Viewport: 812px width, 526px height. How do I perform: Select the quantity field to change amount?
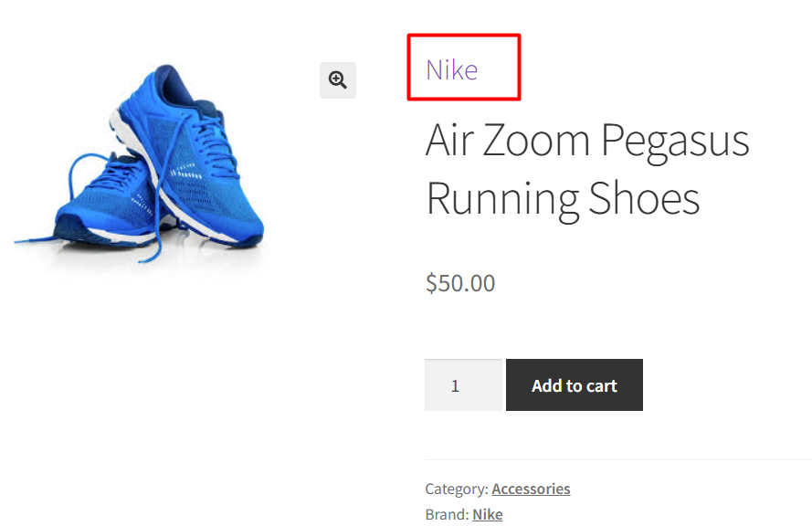coord(462,384)
